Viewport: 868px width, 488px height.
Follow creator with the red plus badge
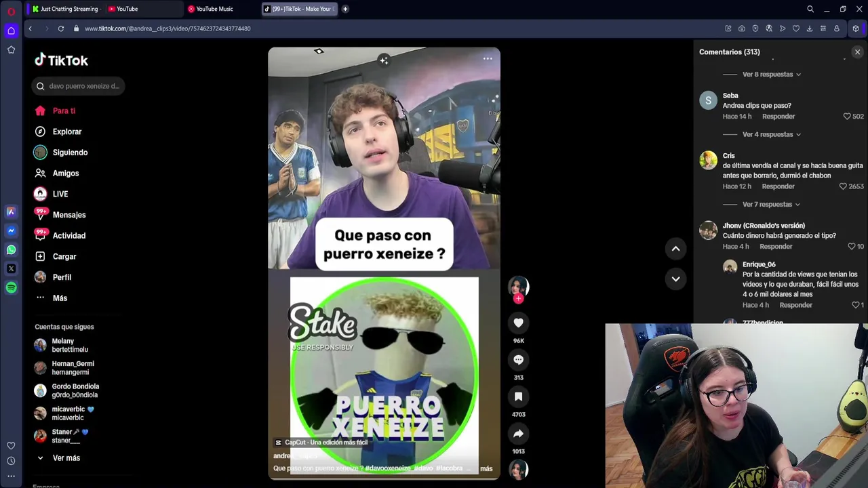519,298
